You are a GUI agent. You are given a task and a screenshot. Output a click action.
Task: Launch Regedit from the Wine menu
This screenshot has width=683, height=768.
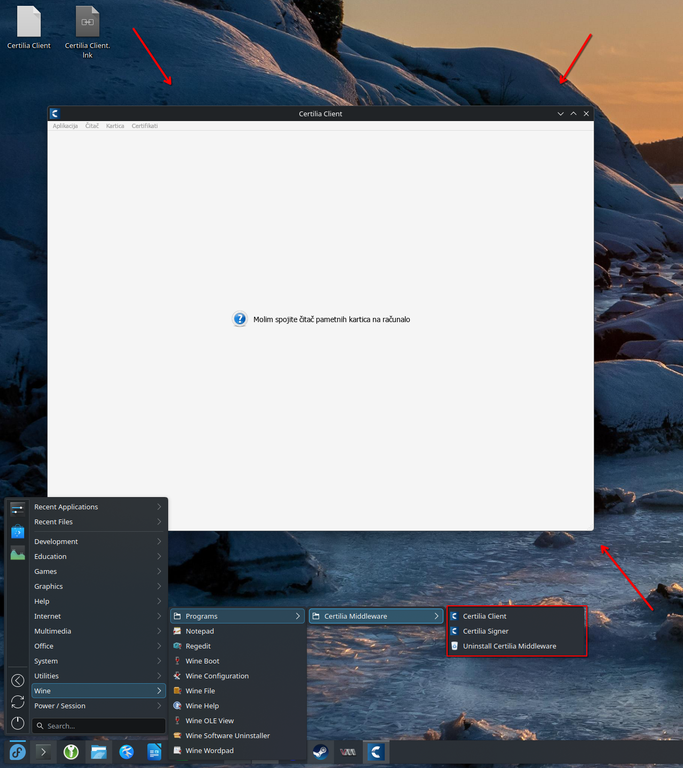tap(238, 646)
